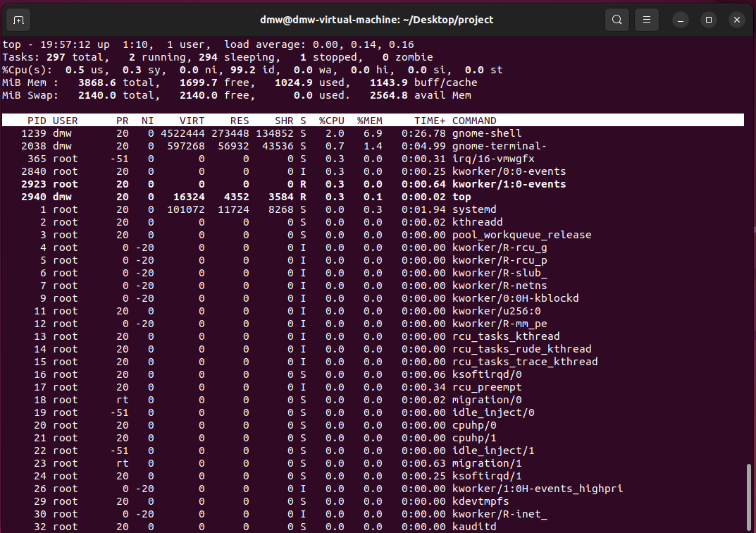The image size is (756, 533).
Task: Click the kauditd process name
Action: tap(474, 527)
